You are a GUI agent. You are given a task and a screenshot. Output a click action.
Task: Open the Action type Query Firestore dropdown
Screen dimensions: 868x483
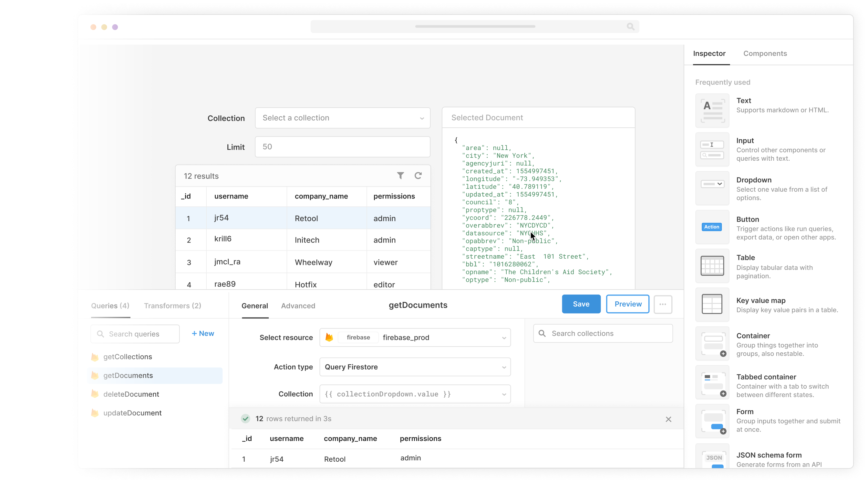click(415, 367)
